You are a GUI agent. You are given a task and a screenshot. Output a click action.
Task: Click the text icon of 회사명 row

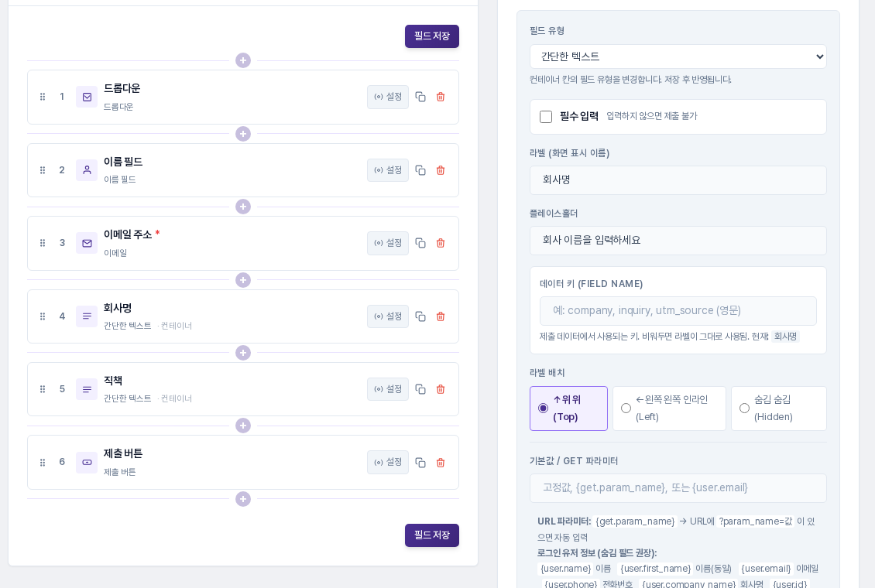click(x=87, y=316)
